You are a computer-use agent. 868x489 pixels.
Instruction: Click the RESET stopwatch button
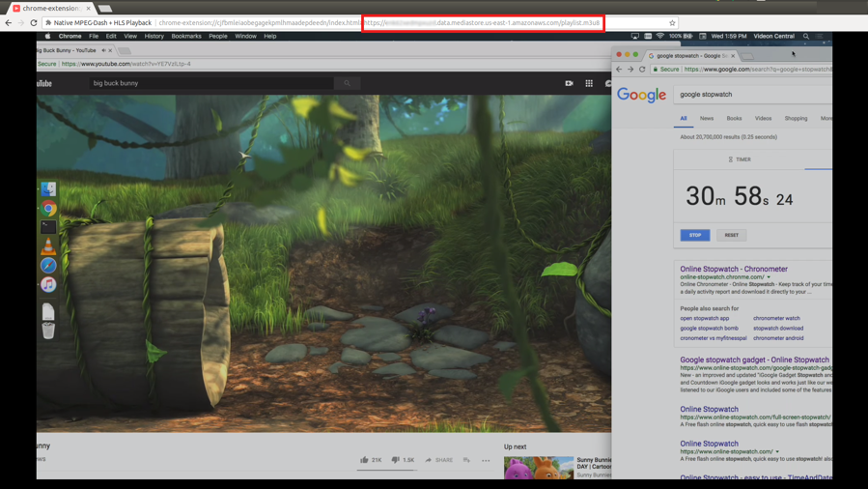pos(731,236)
